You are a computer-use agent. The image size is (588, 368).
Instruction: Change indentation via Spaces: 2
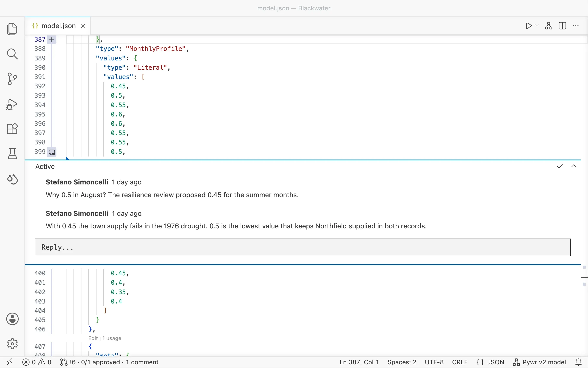(402, 362)
